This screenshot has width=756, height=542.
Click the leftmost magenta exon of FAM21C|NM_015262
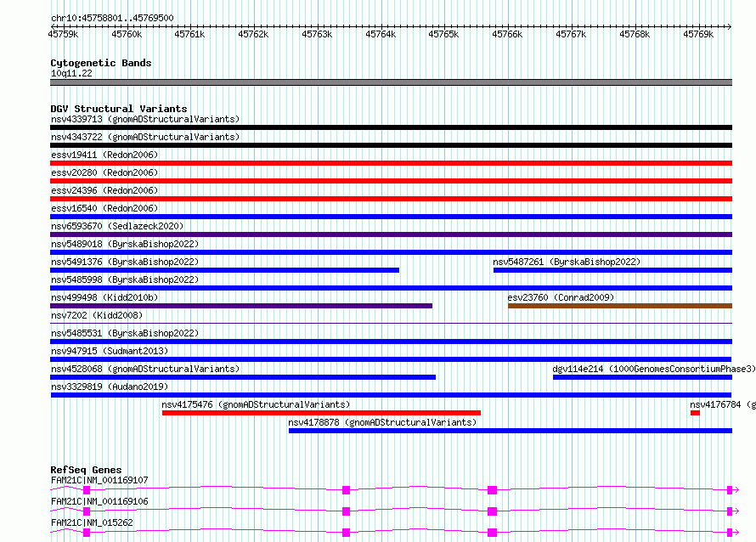coord(87,533)
